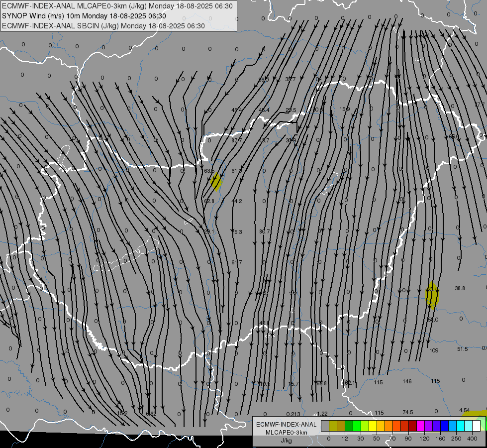Image resolution: width=487 pixels, height=448 pixels.
Task: Click legend tick value 160
Action: pos(440,439)
